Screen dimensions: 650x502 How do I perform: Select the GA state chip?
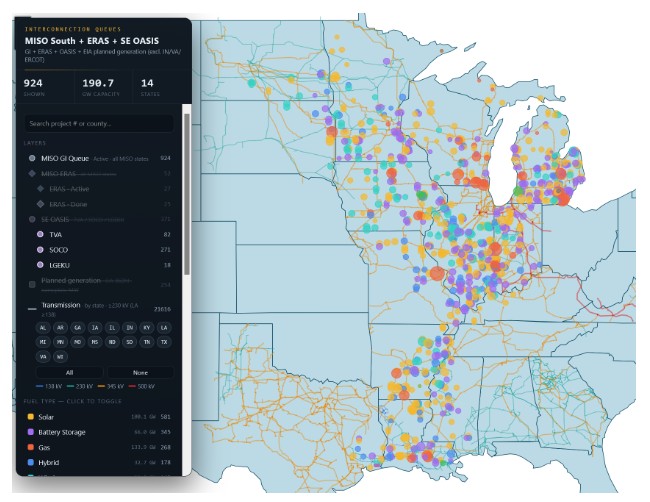(78, 327)
